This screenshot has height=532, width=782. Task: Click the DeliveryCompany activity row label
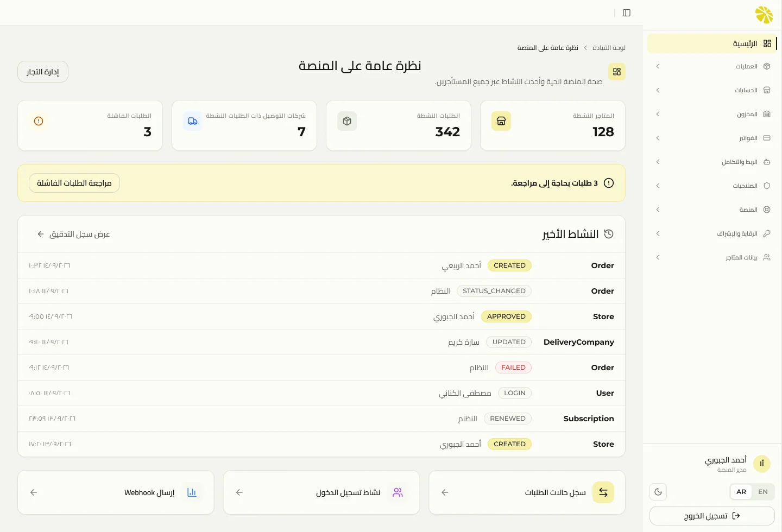tap(579, 342)
